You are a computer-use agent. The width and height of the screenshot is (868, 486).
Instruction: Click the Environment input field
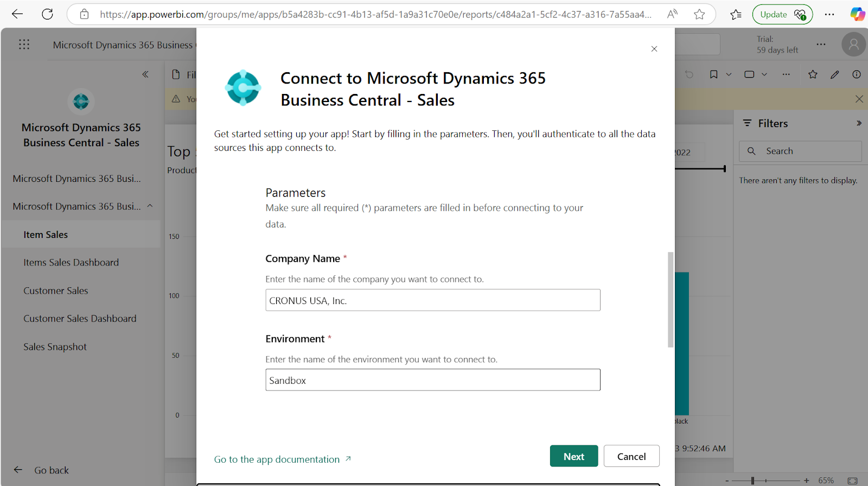[433, 380]
